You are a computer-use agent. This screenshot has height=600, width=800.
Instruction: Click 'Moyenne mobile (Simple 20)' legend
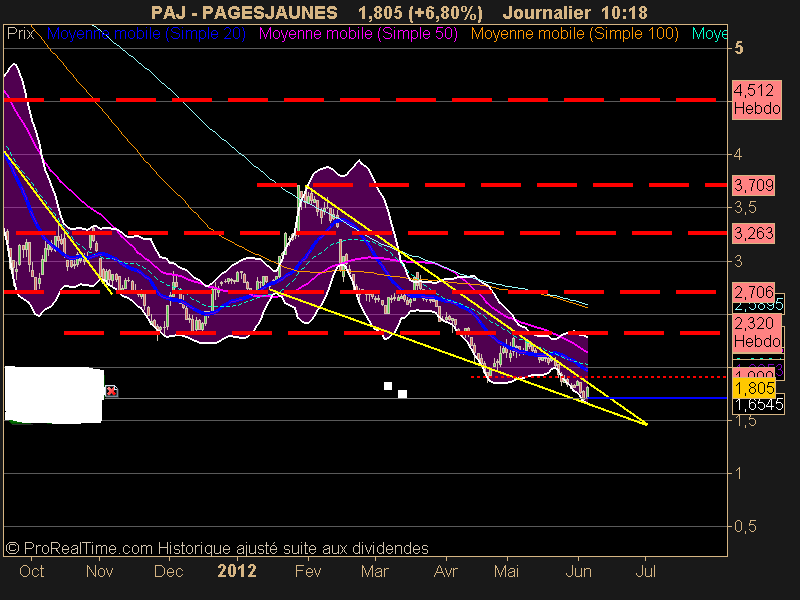click(146, 34)
